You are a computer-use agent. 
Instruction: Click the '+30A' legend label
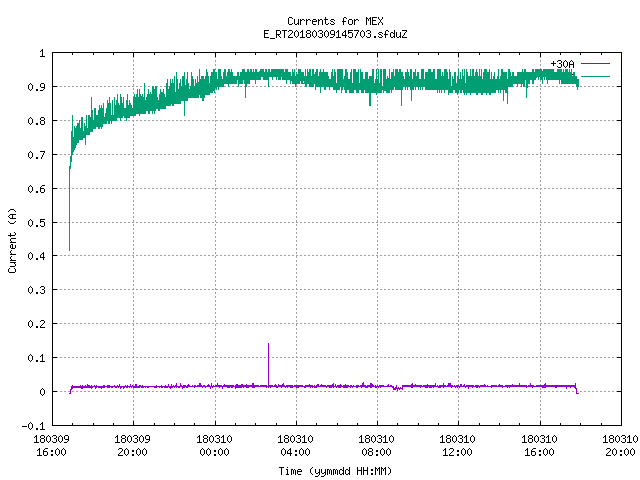tap(562, 64)
